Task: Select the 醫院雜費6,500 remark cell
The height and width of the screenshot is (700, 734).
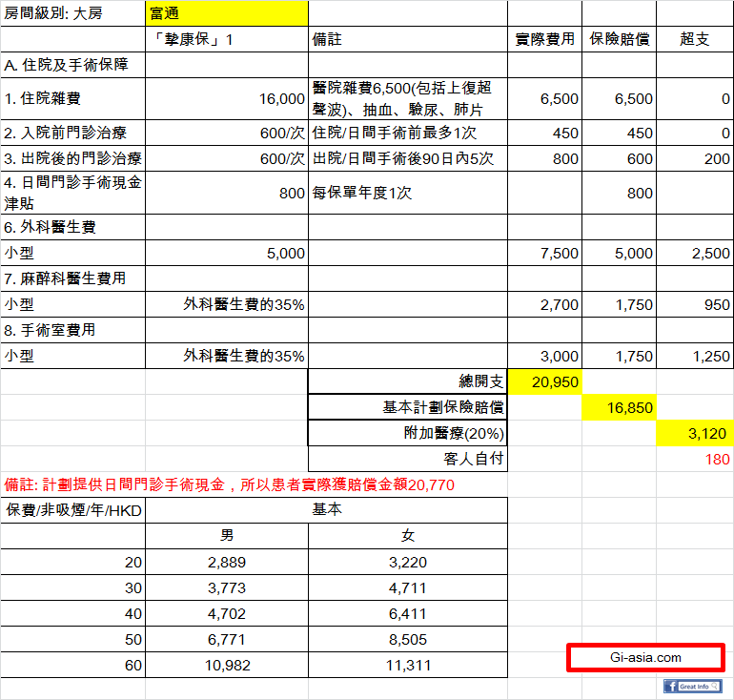Action: point(408,99)
